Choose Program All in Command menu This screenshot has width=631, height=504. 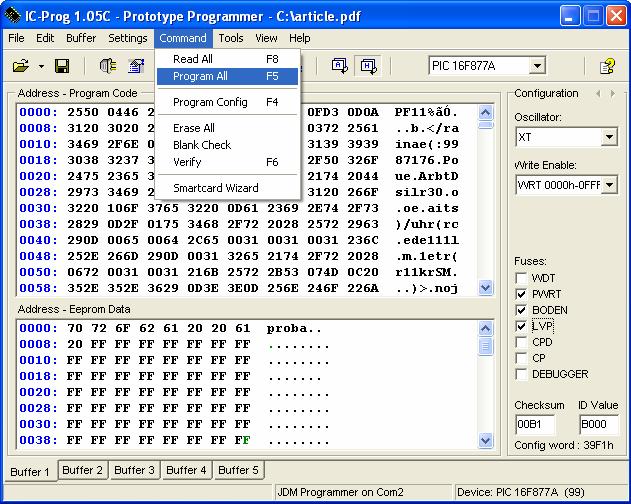pos(227,76)
